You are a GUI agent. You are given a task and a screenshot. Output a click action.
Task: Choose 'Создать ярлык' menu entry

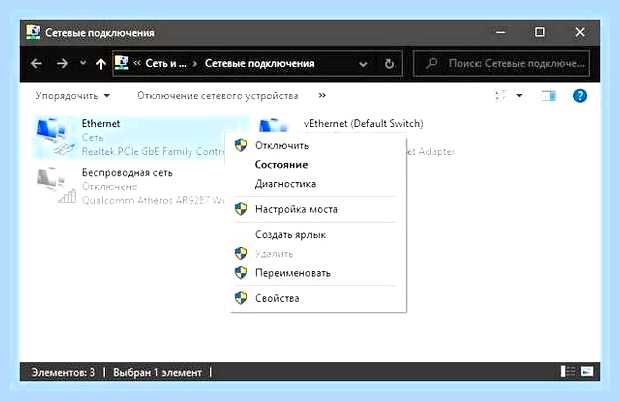pos(318,235)
